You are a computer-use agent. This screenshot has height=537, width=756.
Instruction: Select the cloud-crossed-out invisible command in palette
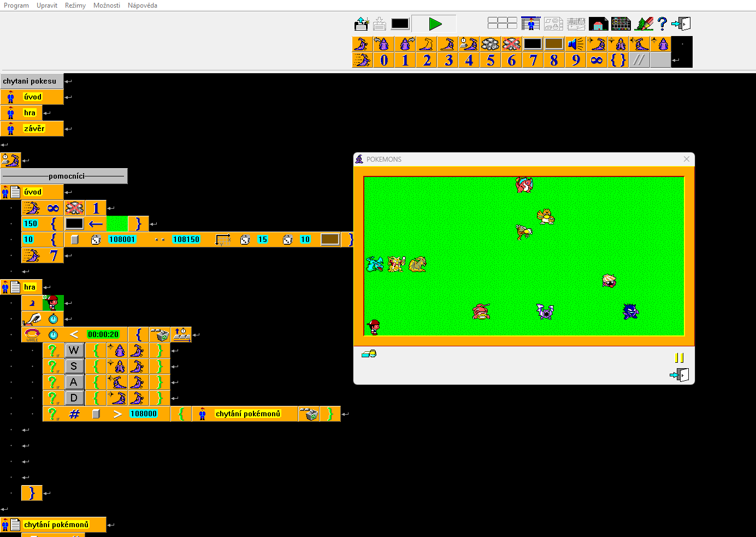pos(511,44)
